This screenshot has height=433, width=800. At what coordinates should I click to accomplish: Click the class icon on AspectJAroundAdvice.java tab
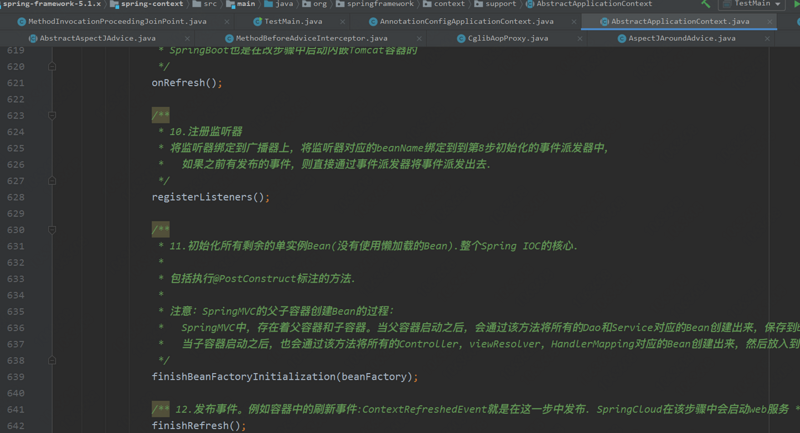(x=621, y=38)
